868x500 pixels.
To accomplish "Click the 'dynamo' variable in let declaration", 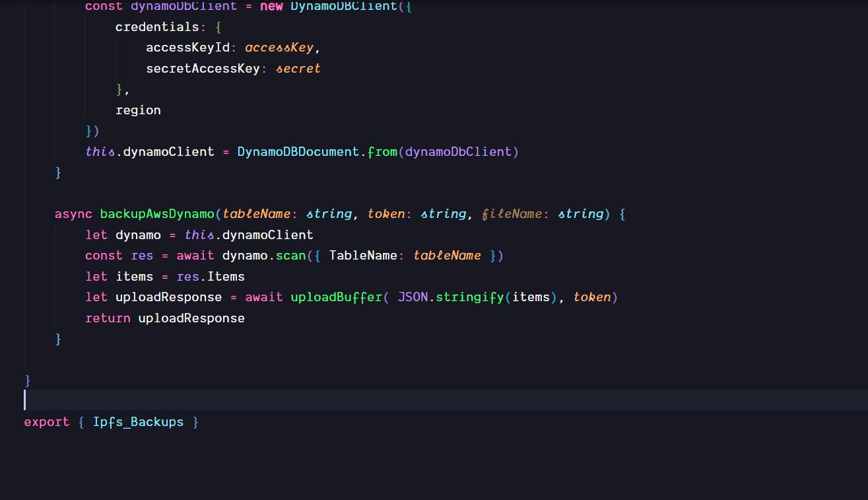I will click(138, 235).
